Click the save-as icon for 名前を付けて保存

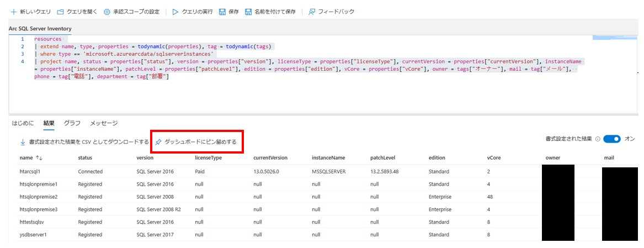(248, 12)
